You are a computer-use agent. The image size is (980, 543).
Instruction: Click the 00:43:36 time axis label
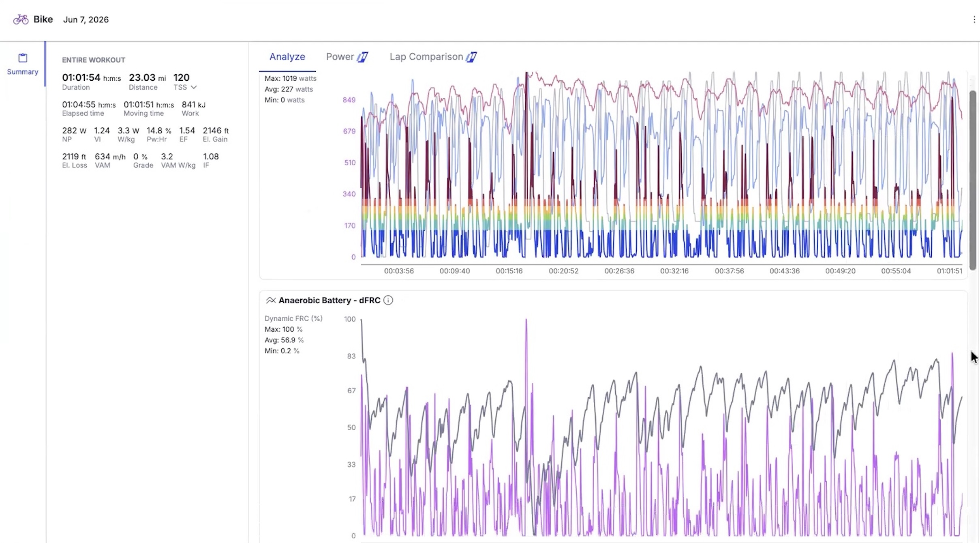(784, 271)
